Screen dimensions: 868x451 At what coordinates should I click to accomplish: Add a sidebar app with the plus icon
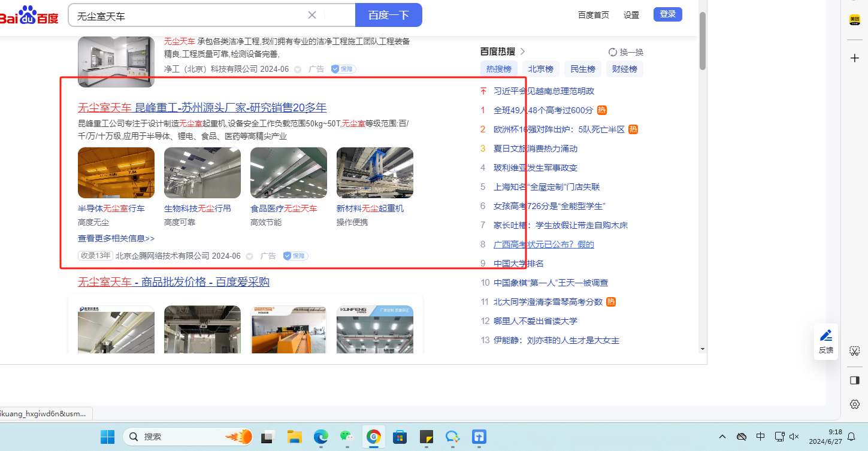[855, 58]
